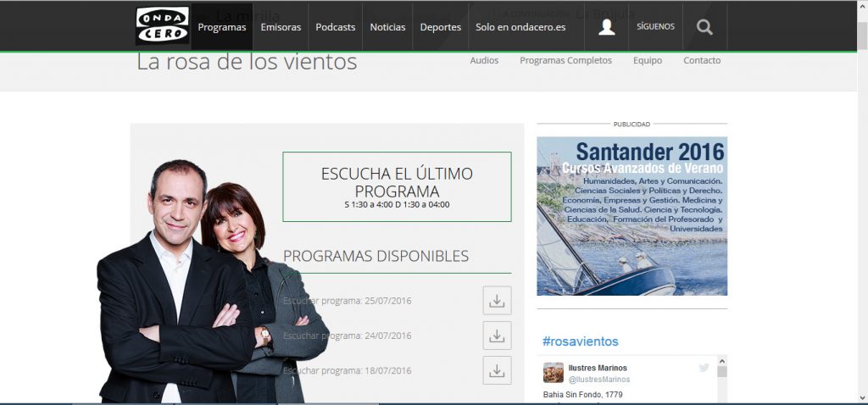
Task: Go to Podcasts section
Action: pos(336,26)
